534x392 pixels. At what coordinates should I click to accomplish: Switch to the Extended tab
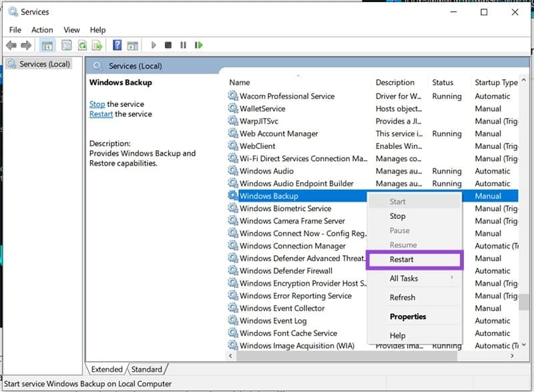(107, 369)
